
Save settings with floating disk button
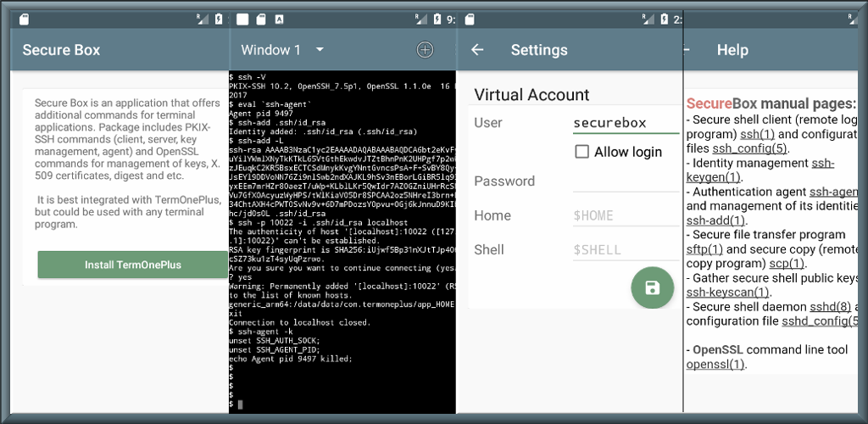coord(653,287)
